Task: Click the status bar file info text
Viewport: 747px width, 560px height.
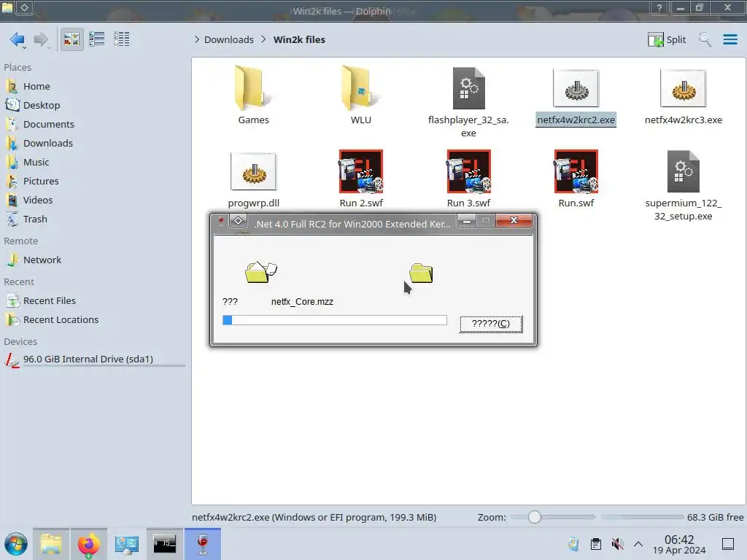Action: (314, 517)
